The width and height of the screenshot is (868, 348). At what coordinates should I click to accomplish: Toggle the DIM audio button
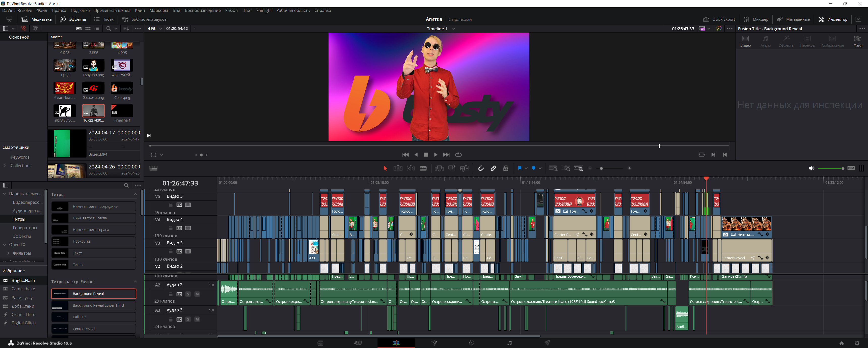click(851, 168)
